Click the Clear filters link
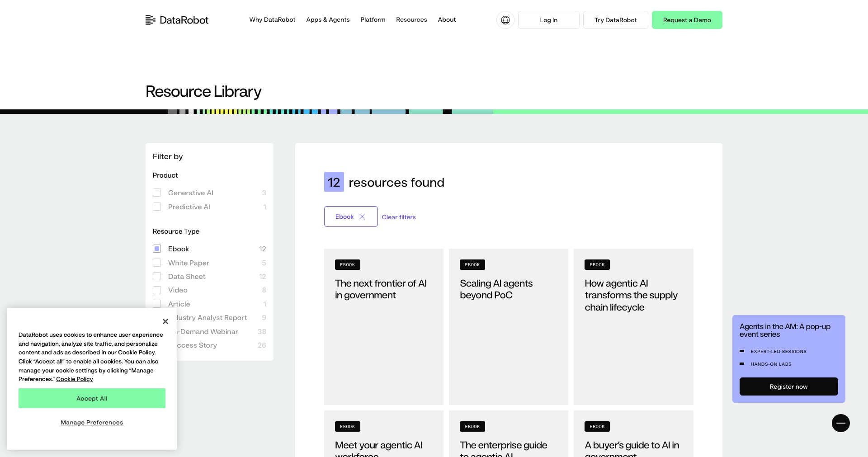Image resolution: width=868 pixels, height=457 pixels. (399, 217)
